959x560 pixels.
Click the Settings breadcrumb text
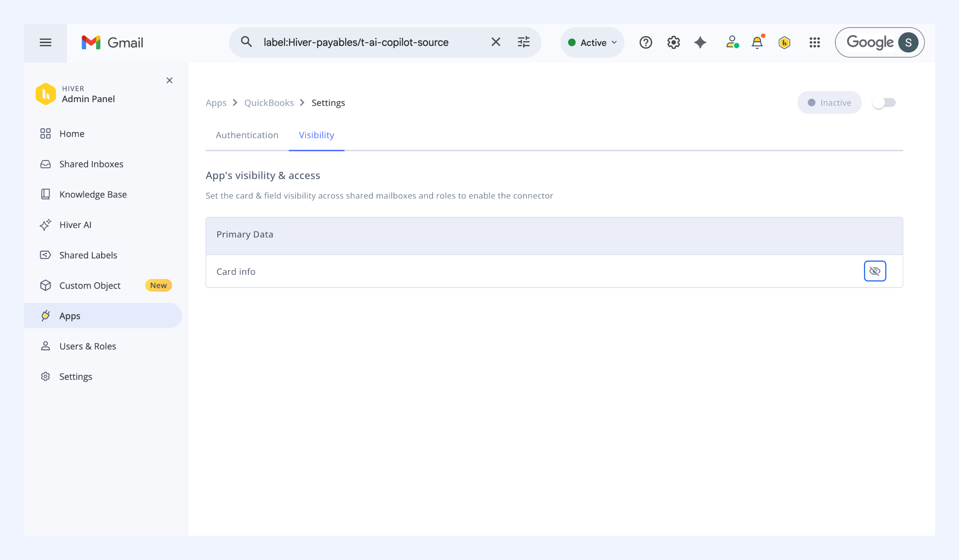click(x=328, y=103)
